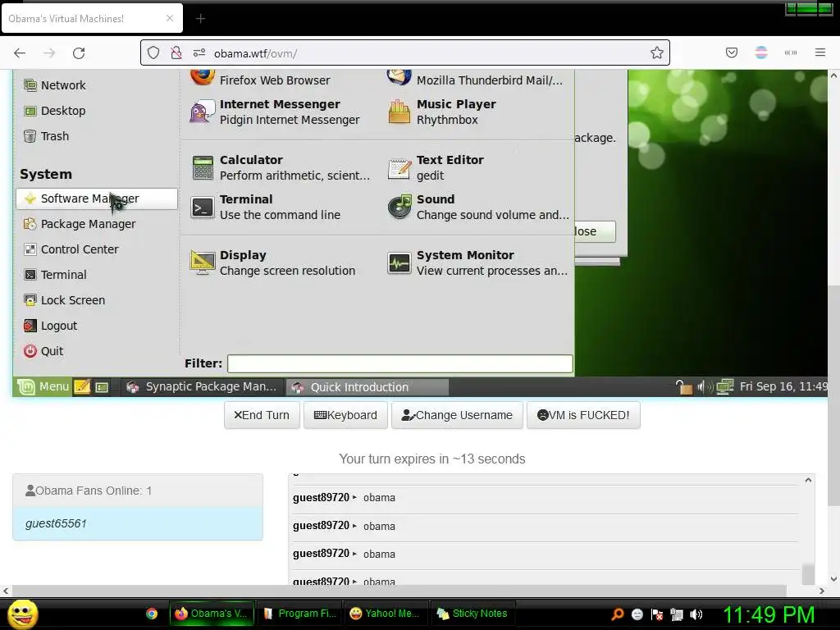This screenshot has width=840, height=630.
Task: Open site permissions icon in address bar
Action: click(x=199, y=52)
